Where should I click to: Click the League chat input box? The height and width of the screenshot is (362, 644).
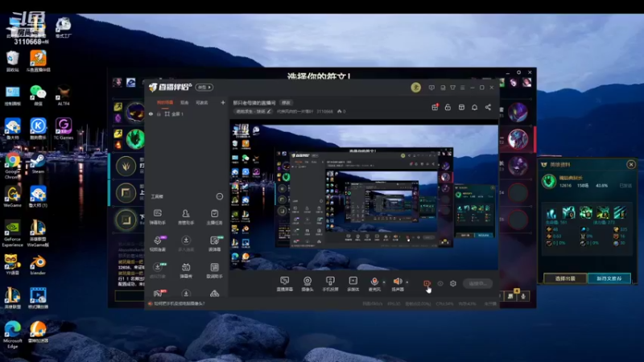pyautogui.click(x=130, y=296)
